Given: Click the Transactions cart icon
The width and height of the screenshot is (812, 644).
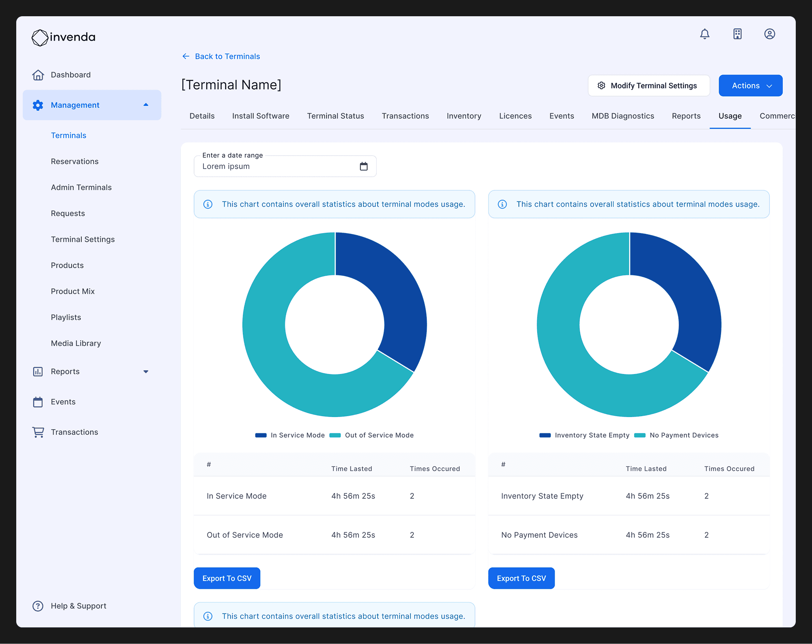Looking at the screenshot, I should 38,432.
